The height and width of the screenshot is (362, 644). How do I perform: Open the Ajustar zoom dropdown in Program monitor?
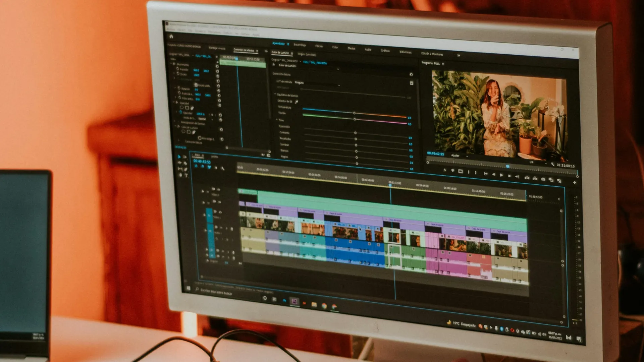[459, 156]
